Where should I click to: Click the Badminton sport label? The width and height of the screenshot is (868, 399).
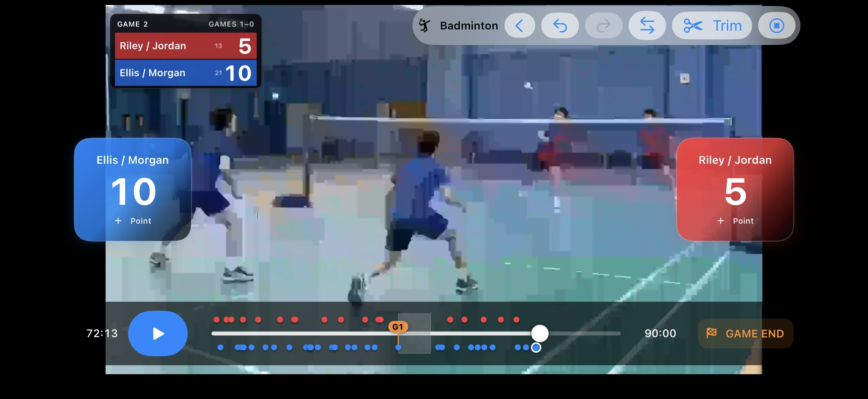(x=469, y=25)
